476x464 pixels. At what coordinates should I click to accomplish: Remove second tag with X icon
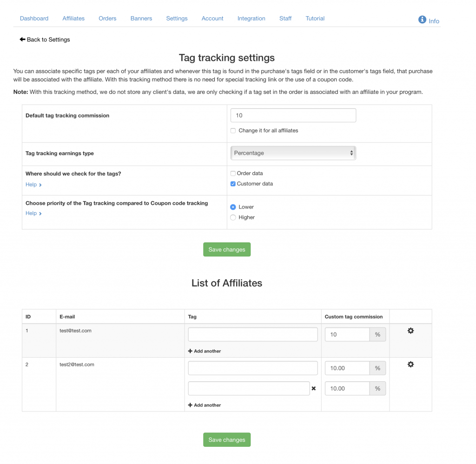(x=314, y=388)
